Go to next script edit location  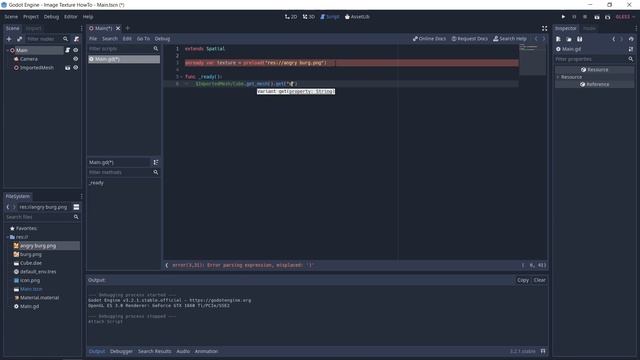point(544,39)
